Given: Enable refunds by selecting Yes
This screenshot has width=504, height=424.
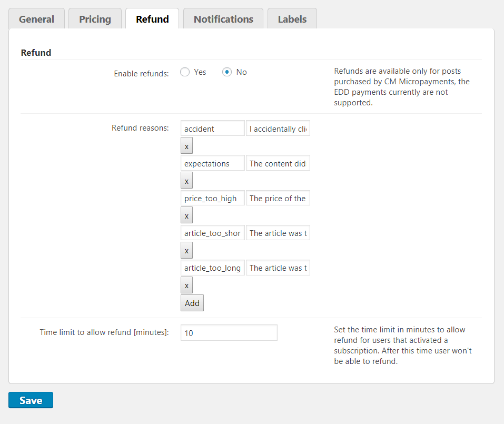Looking at the screenshot, I should pyautogui.click(x=185, y=72).
